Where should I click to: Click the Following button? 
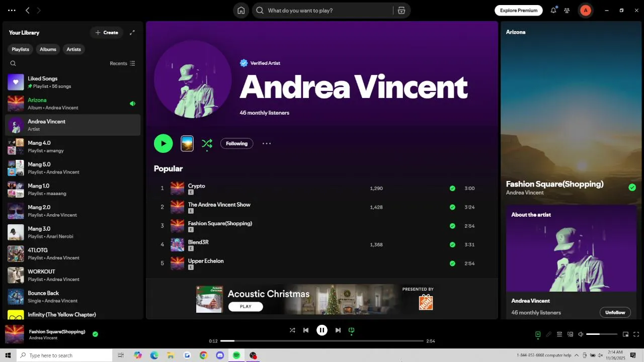coord(236,144)
